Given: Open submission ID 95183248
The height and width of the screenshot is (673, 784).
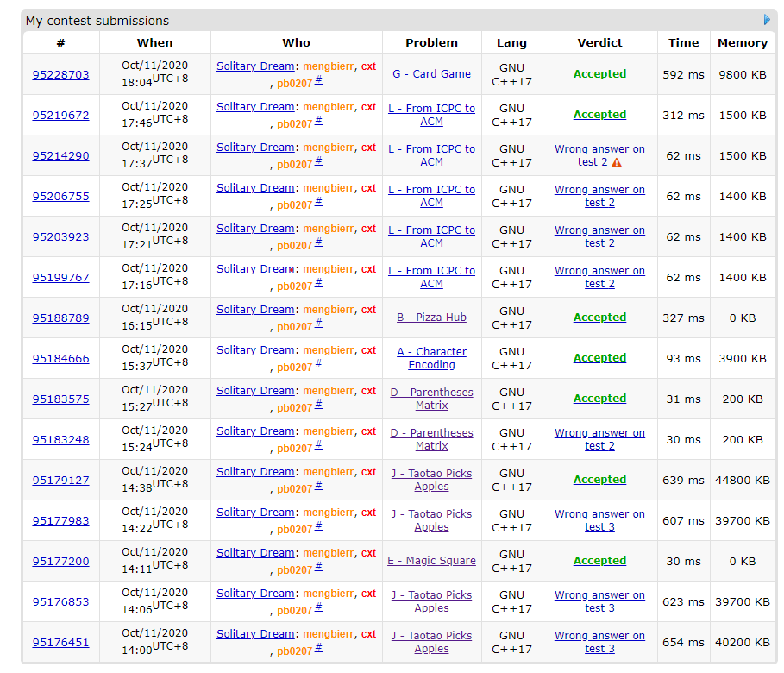Looking at the screenshot, I should pos(60,439).
